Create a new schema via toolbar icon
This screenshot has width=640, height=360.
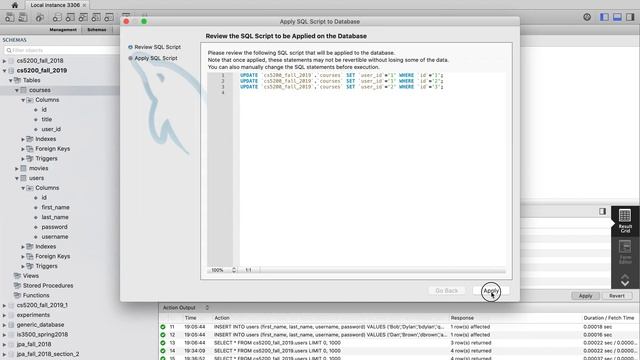tap(57, 18)
